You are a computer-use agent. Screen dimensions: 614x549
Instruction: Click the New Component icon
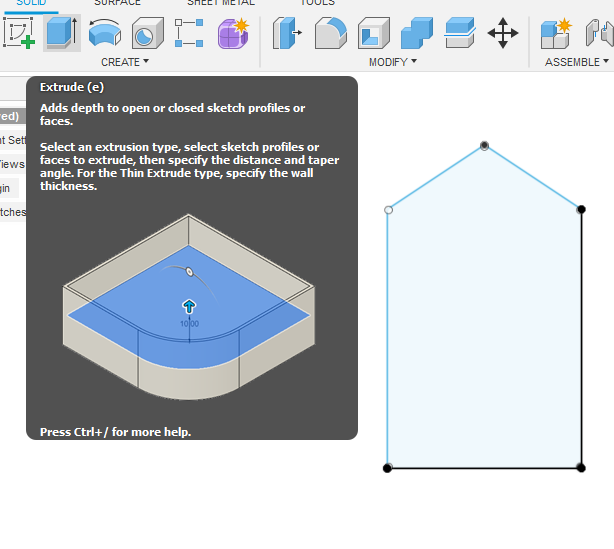pos(556,33)
